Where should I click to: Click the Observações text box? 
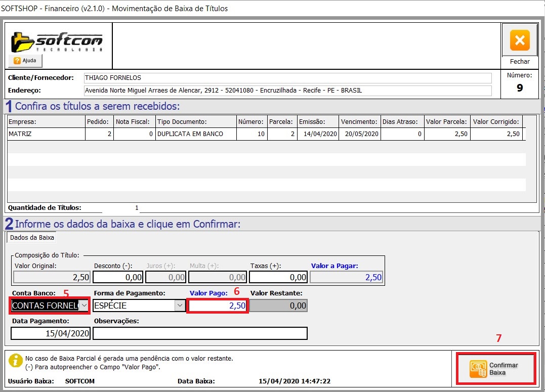click(200, 333)
